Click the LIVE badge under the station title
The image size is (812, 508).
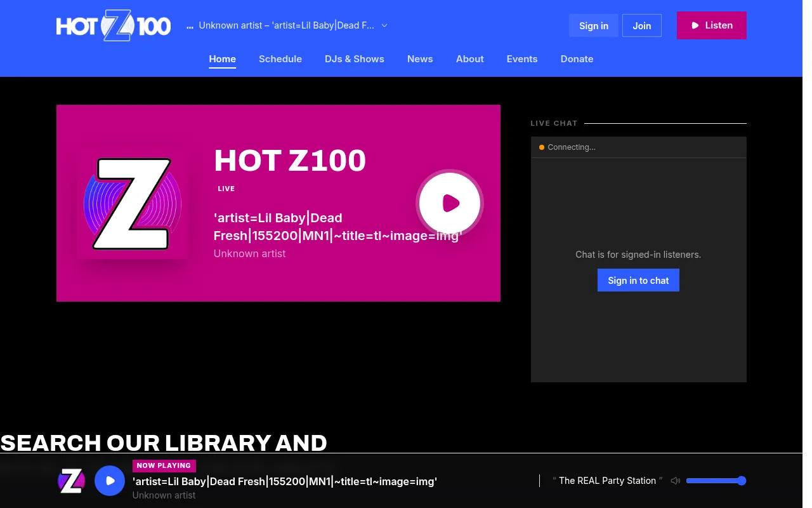click(x=226, y=189)
